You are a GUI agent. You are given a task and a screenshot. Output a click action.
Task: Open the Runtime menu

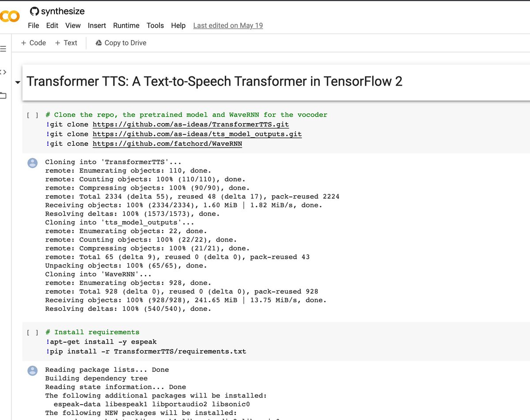pyautogui.click(x=126, y=26)
